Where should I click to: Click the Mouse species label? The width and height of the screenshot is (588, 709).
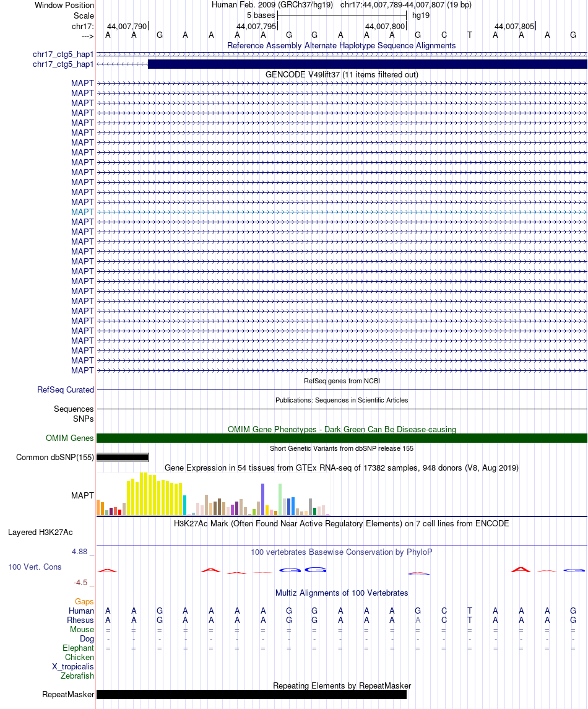82,629
